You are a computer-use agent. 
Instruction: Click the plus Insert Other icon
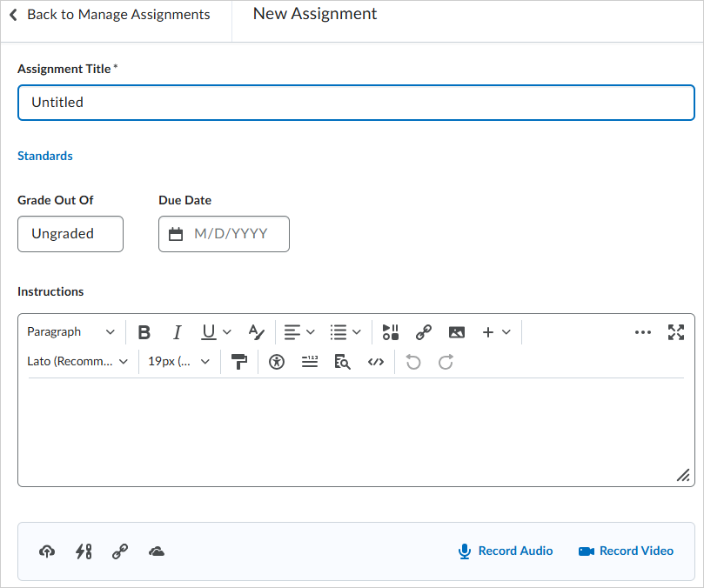488,332
